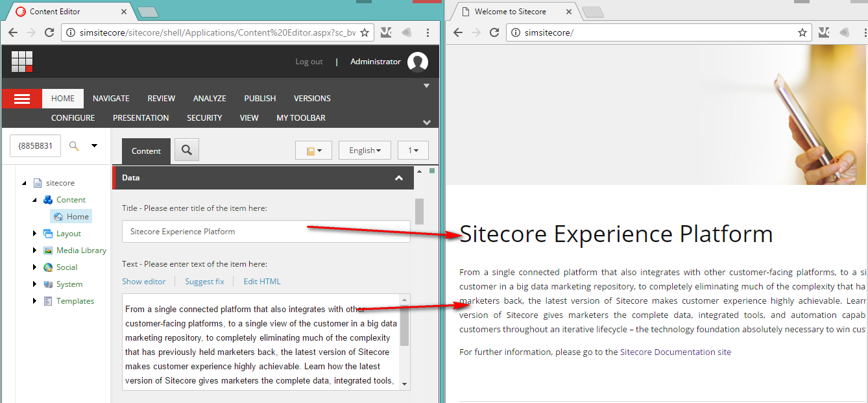Bookmark the Content Editor page with star
868x403 pixels.
pos(365,32)
